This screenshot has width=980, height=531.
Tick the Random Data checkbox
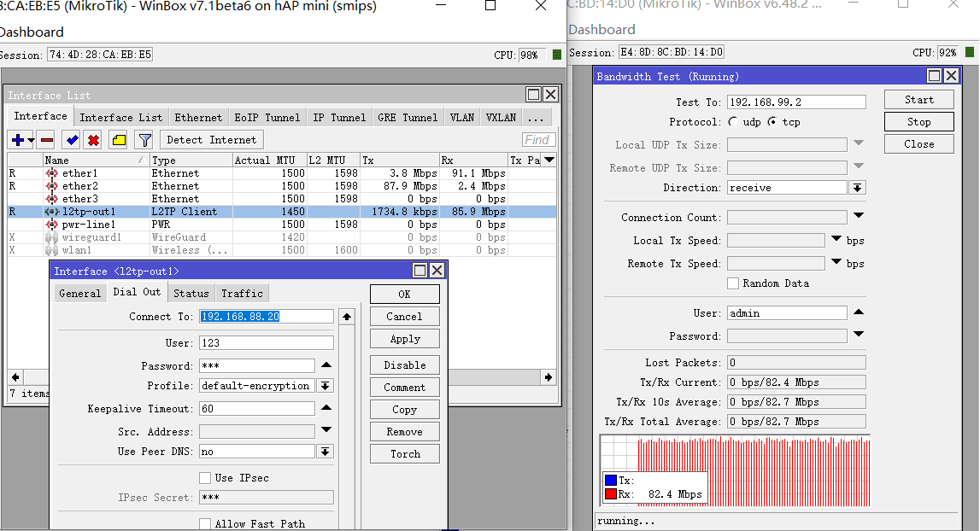(733, 283)
